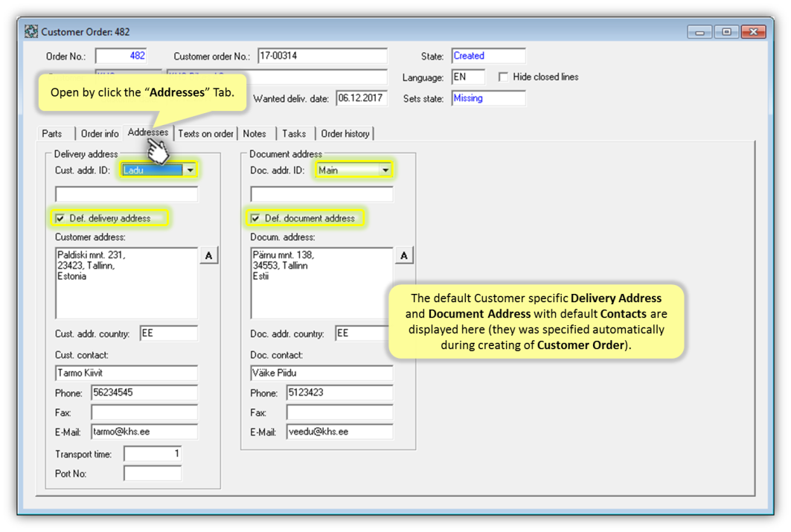Image resolution: width=791 pixels, height=532 pixels.
Task: Select the Addresses tab
Action: [148, 132]
